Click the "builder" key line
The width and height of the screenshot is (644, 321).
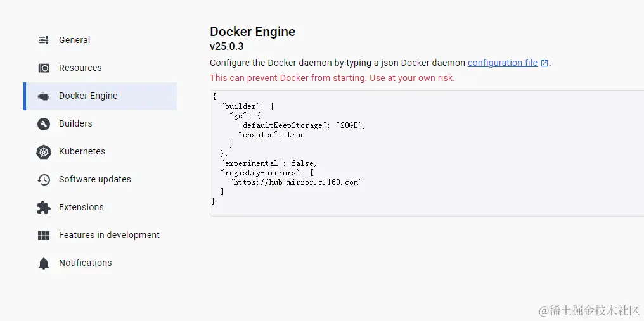pos(247,106)
